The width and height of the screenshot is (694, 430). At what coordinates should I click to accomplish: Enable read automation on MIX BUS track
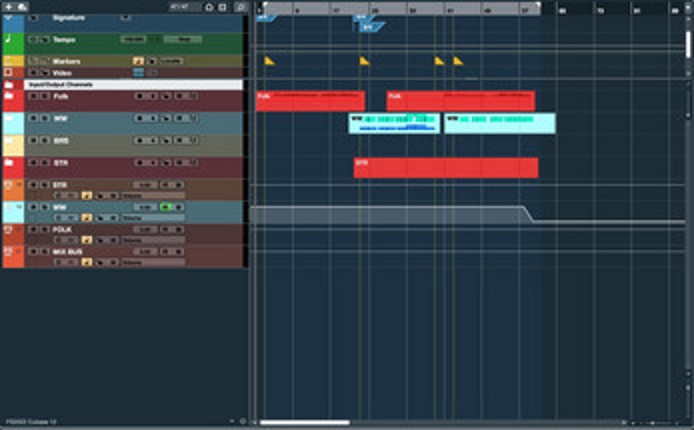(x=166, y=252)
